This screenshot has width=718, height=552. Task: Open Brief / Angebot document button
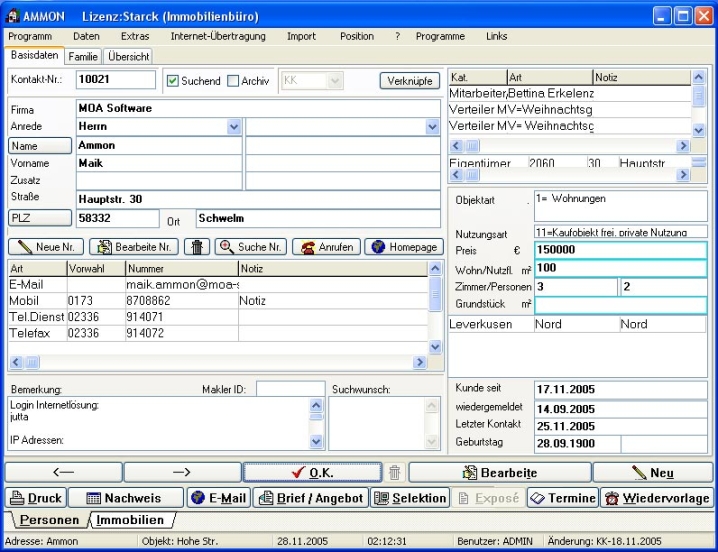[x=309, y=497]
